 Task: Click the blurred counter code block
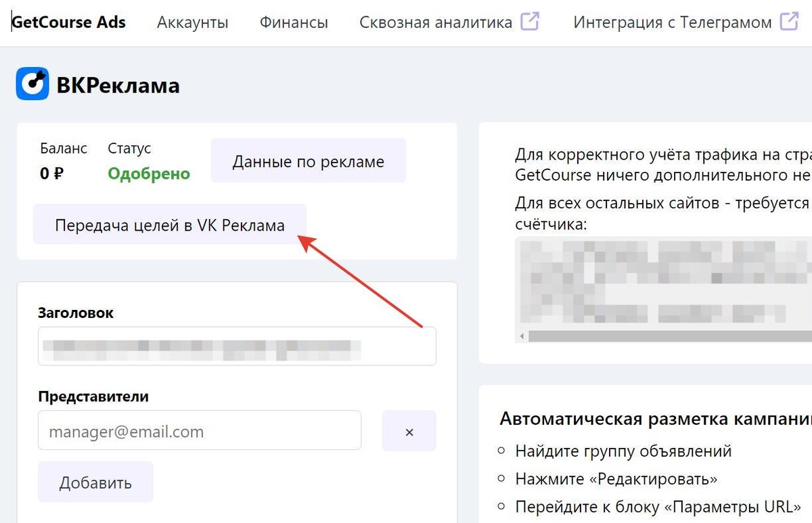pos(663,282)
